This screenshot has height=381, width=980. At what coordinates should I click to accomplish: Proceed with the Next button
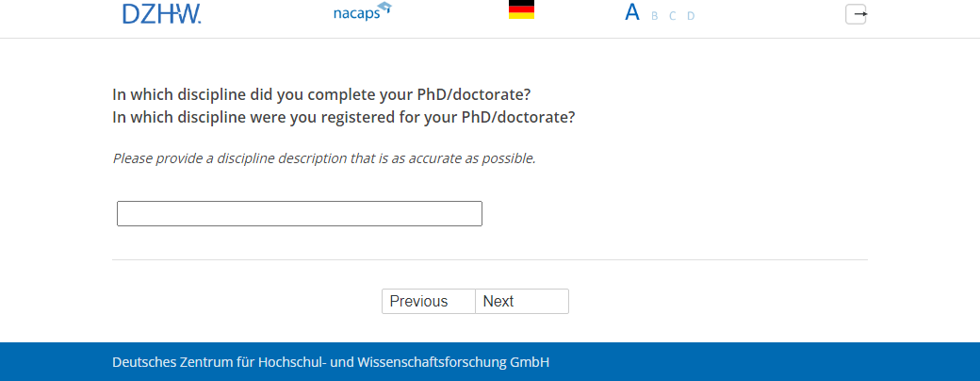coord(521,301)
